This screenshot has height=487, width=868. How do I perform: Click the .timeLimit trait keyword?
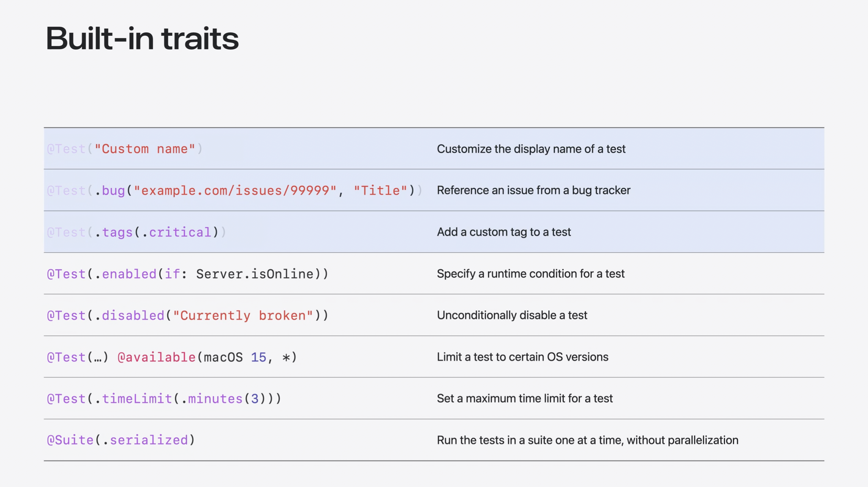click(133, 399)
